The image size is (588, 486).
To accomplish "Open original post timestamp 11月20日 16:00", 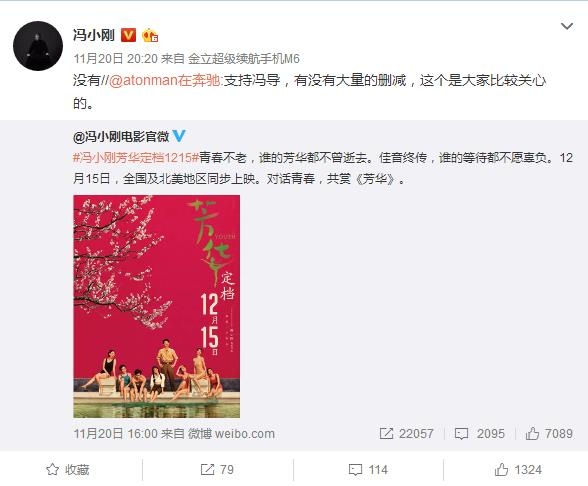I will tap(116, 434).
